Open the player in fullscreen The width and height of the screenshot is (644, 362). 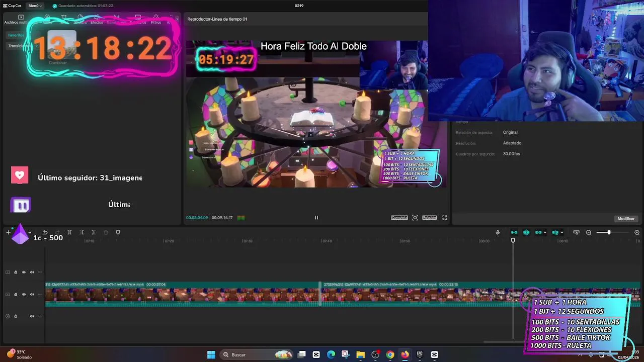tap(445, 218)
